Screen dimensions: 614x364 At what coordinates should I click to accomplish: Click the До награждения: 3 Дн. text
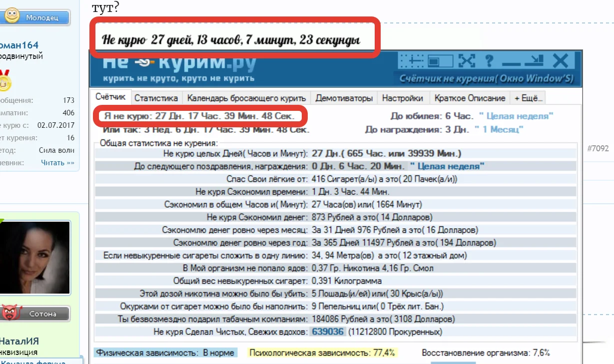coord(417,129)
